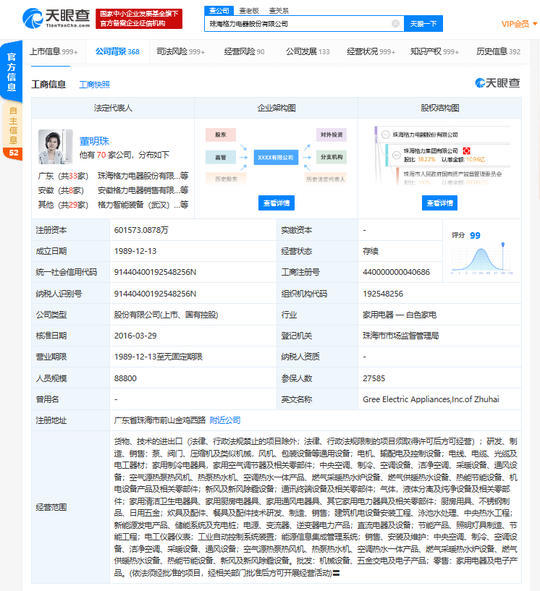Click the red 国家中小企业发展基金 badge

139,18
